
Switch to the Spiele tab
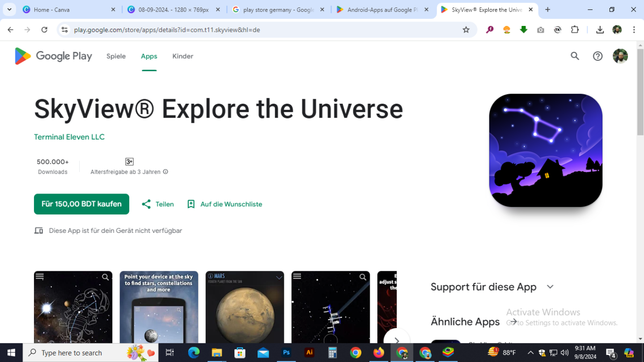pyautogui.click(x=116, y=56)
